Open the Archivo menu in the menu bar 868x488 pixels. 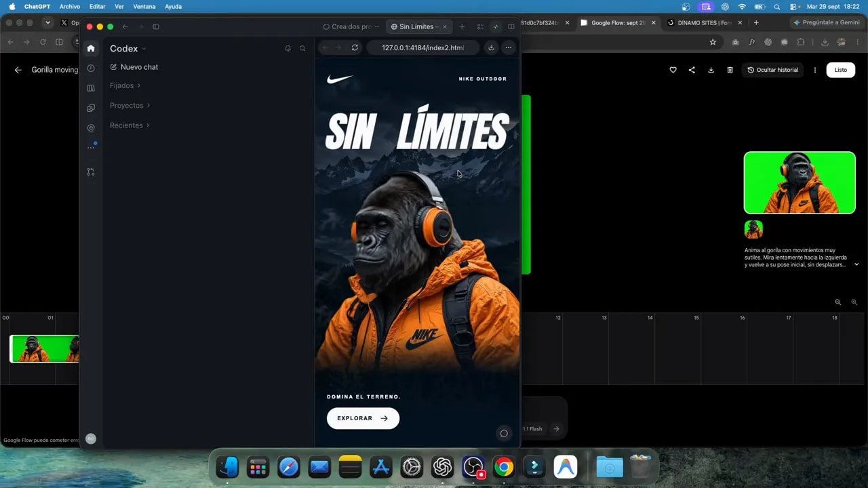click(x=69, y=6)
